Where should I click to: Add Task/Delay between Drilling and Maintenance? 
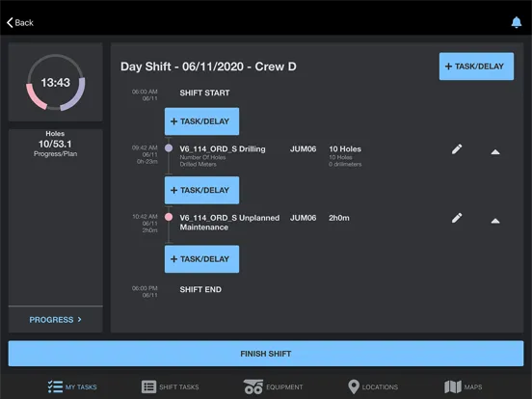(x=201, y=190)
